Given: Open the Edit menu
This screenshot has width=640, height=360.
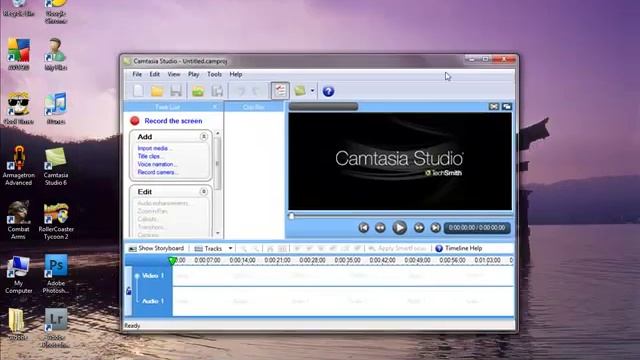Looking at the screenshot, I should tap(154, 74).
